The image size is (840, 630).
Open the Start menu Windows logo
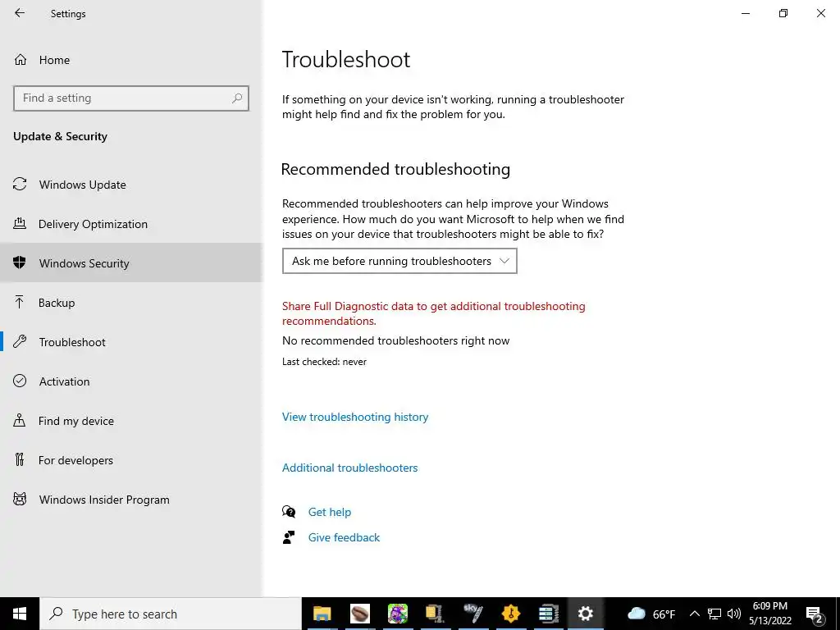[x=20, y=614]
